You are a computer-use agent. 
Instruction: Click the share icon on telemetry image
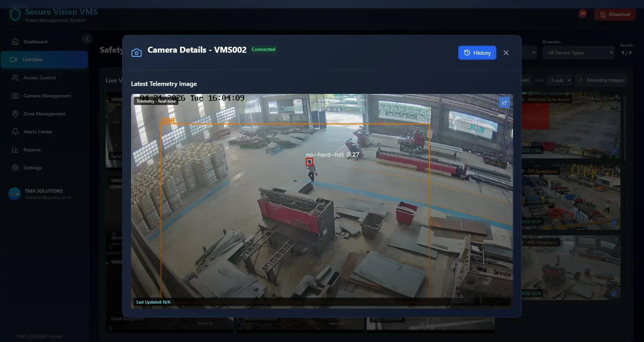coord(504,102)
